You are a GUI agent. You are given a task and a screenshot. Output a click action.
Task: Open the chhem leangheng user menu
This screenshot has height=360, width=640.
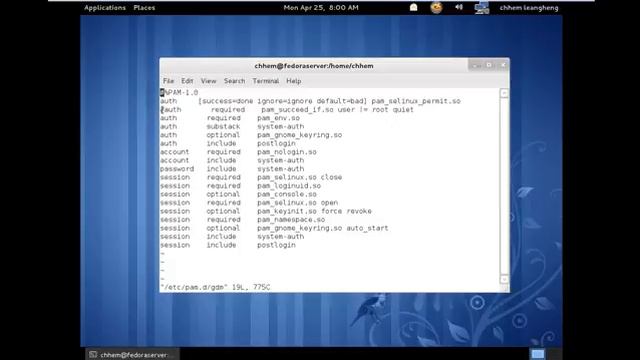pos(529,7)
